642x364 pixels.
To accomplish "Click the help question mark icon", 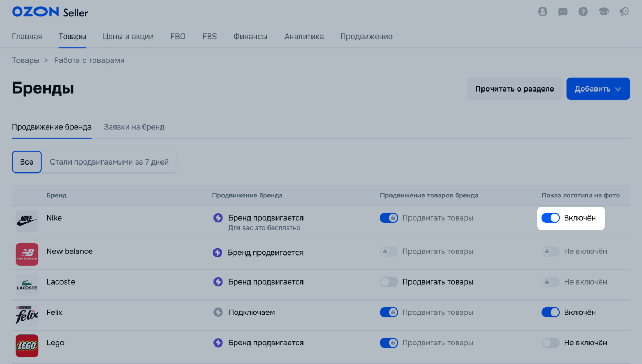I will click(583, 12).
